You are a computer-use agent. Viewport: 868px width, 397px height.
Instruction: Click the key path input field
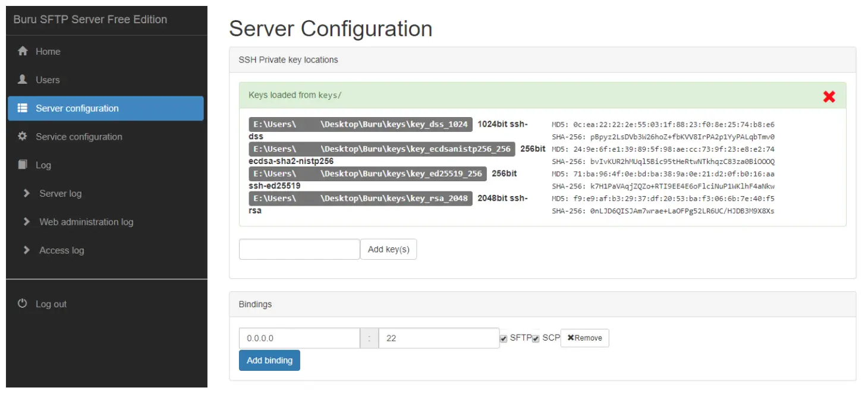click(299, 250)
